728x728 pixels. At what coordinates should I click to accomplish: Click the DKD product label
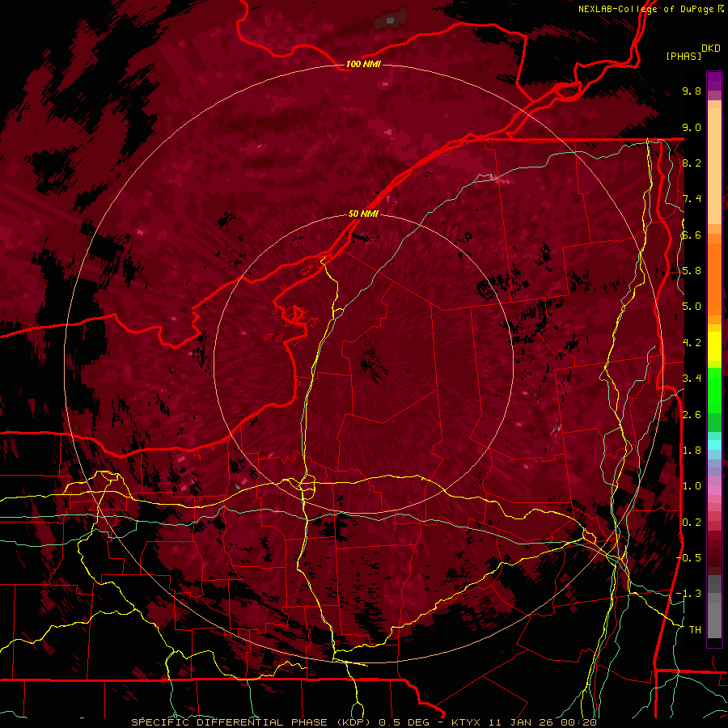click(x=711, y=49)
